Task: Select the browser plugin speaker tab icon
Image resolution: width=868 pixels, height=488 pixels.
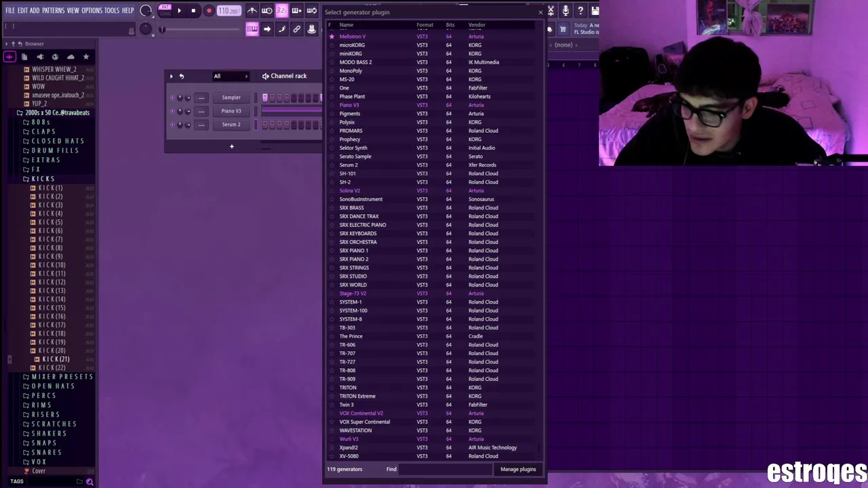Action: pyautogui.click(x=40, y=57)
